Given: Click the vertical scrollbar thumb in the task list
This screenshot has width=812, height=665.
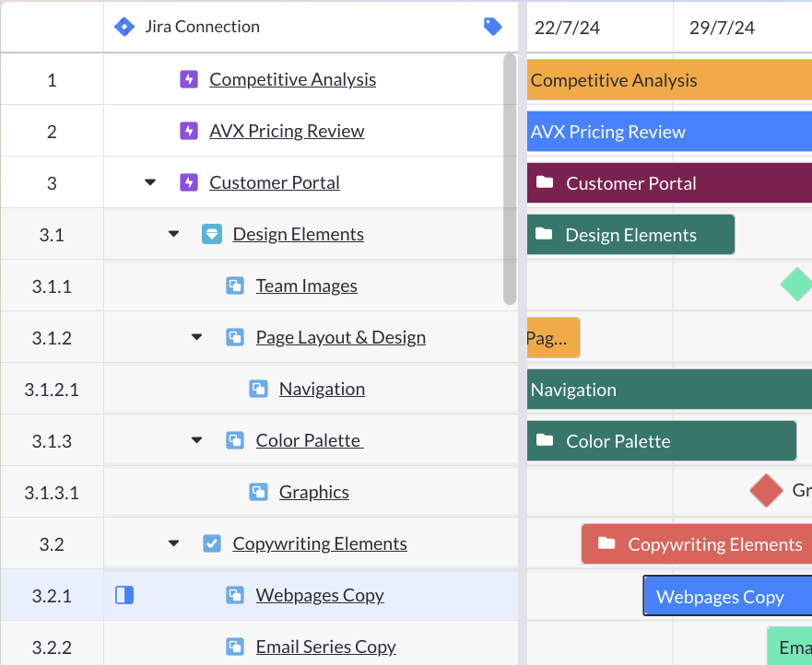Looking at the screenshot, I should [x=510, y=179].
